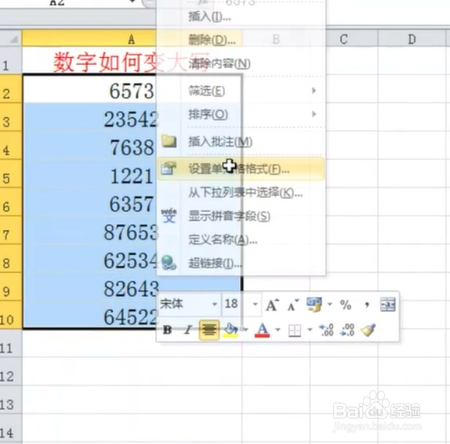Viewport: 450px width, 444px height.
Task: Apply red font color letter A
Action: 262,330
